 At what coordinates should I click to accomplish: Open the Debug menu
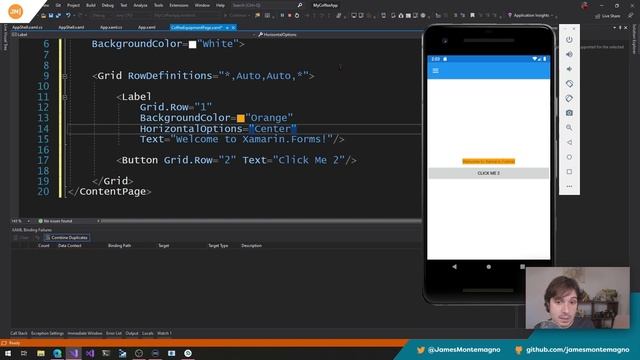(x=108, y=5)
